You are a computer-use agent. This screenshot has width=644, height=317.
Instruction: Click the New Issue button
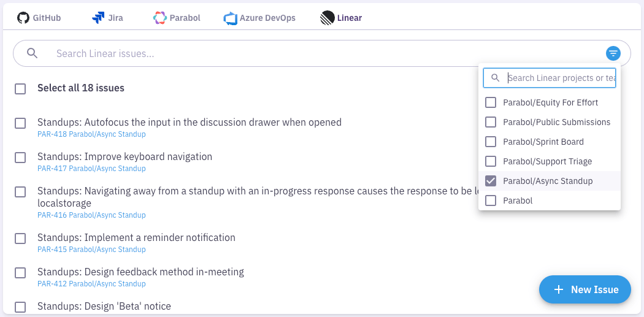coord(585,289)
